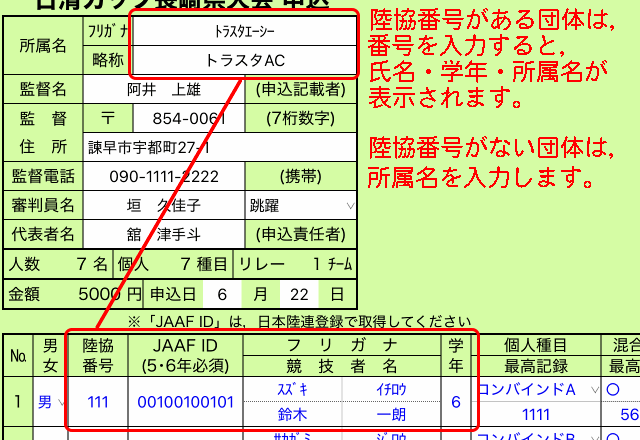640x440 pixels.
Task: Open the 跳躍 dropdown arrow
Action: [x=350, y=205]
